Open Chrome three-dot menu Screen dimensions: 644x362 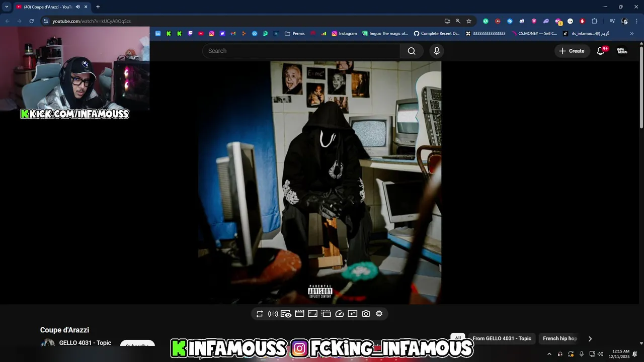(x=637, y=21)
